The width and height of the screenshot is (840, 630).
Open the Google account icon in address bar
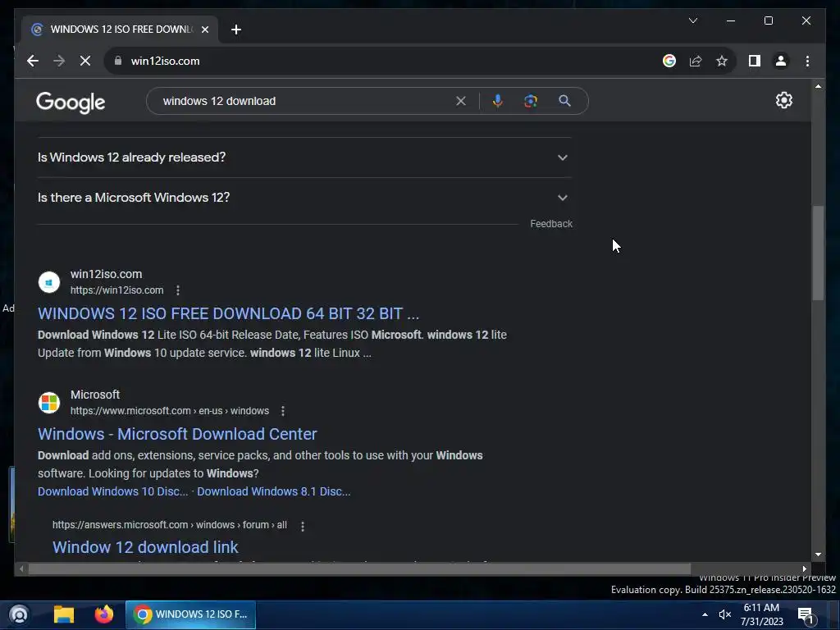(669, 61)
